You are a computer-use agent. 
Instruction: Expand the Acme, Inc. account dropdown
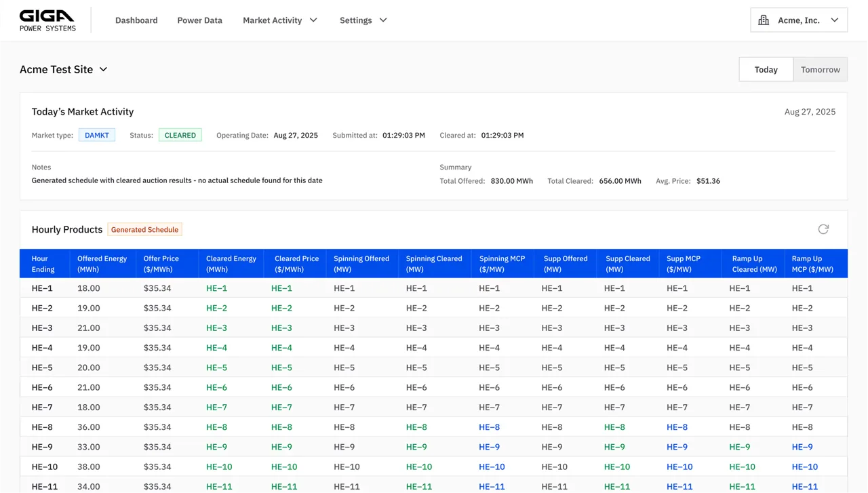(835, 20)
